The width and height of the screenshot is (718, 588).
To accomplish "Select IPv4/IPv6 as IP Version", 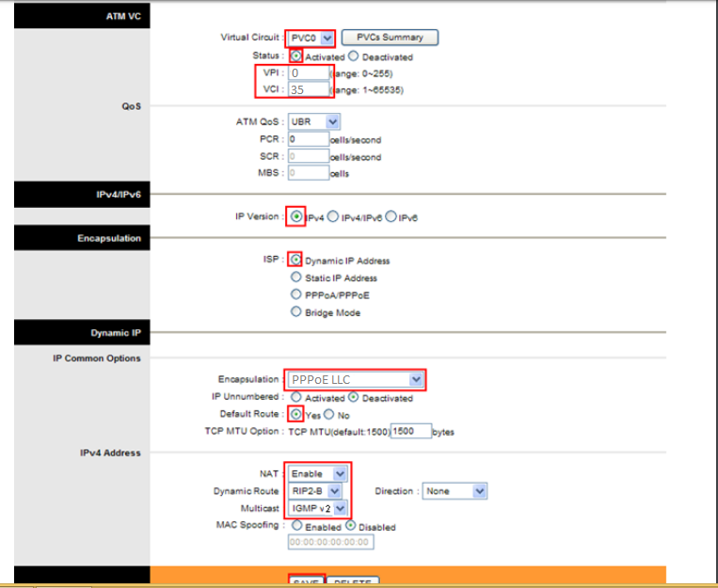I will [x=333, y=216].
